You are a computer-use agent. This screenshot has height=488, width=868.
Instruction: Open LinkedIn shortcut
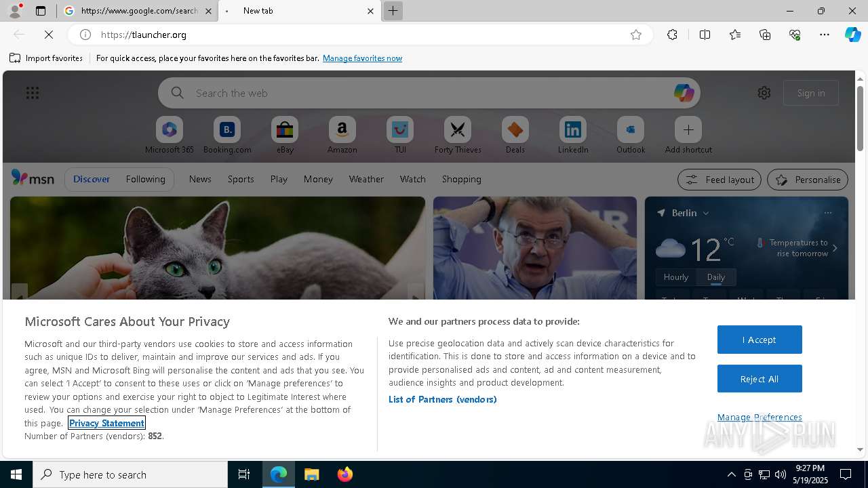[x=573, y=135]
